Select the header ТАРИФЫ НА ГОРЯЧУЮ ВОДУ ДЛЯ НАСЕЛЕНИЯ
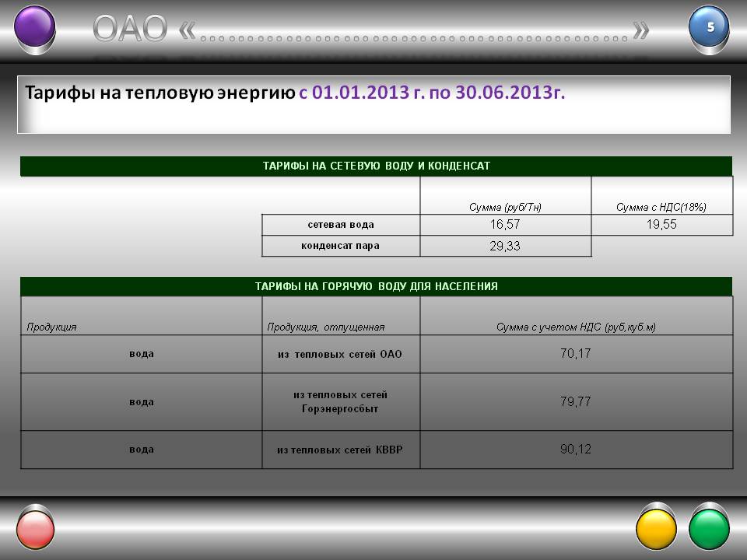The height and width of the screenshot is (560, 747). [x=376, y=287]
